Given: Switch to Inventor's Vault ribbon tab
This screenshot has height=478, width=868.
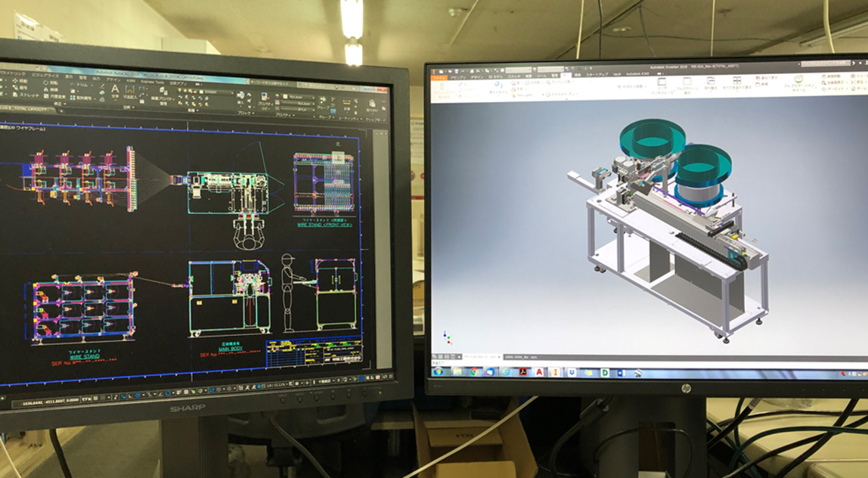Looking at the screenshot, I should tap(617, 74).
